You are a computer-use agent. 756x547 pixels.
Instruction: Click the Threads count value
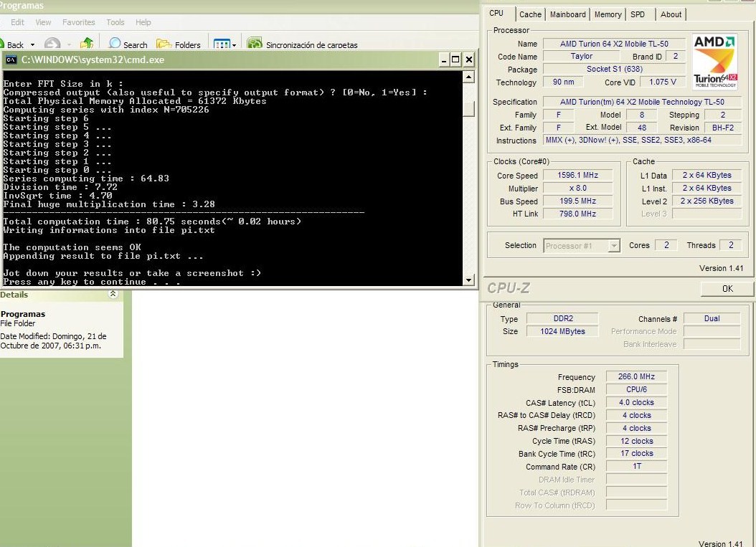click(x=730, y=245)
